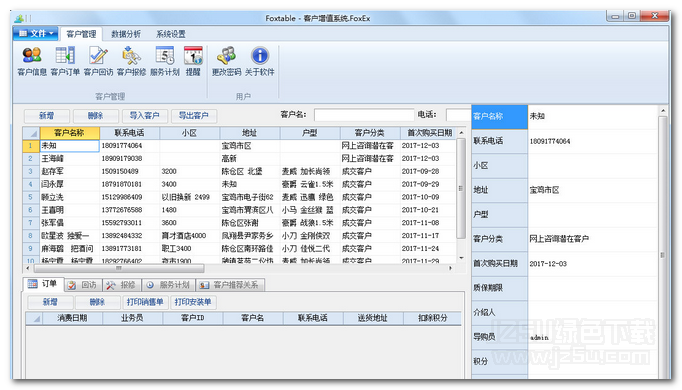Screen dimensions: 682x390
Task: Click the 导入客户 button
Action: click(145, 116)
